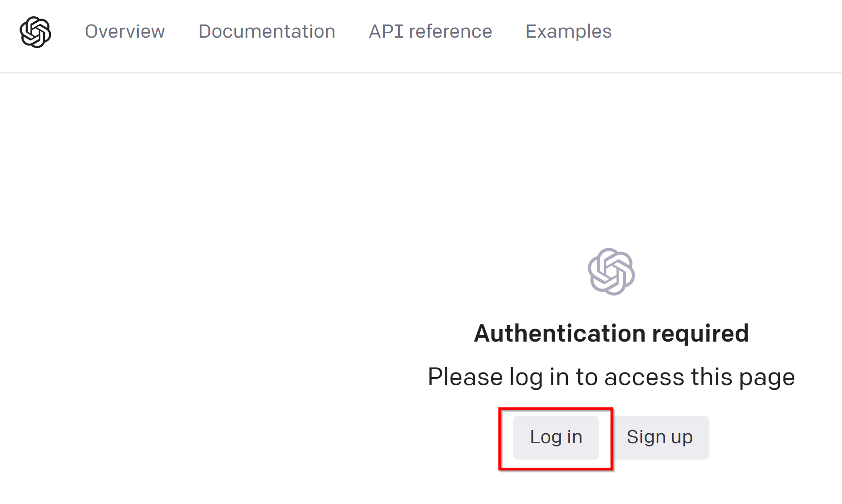Click the Log in button
This screenshot has height=504, width=842.
[556, 437]
